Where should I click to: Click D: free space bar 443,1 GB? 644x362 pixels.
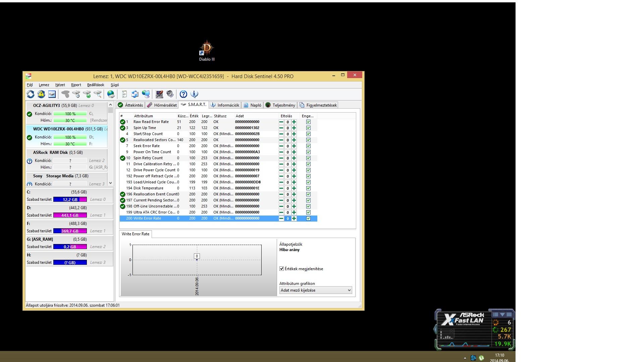pos(70,216)
